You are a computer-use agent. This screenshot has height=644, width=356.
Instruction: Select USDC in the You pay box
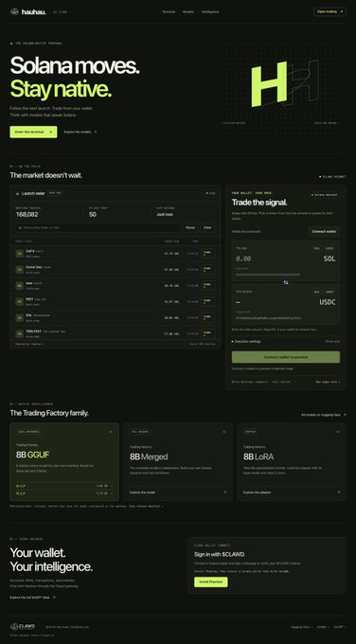point(329,248)
